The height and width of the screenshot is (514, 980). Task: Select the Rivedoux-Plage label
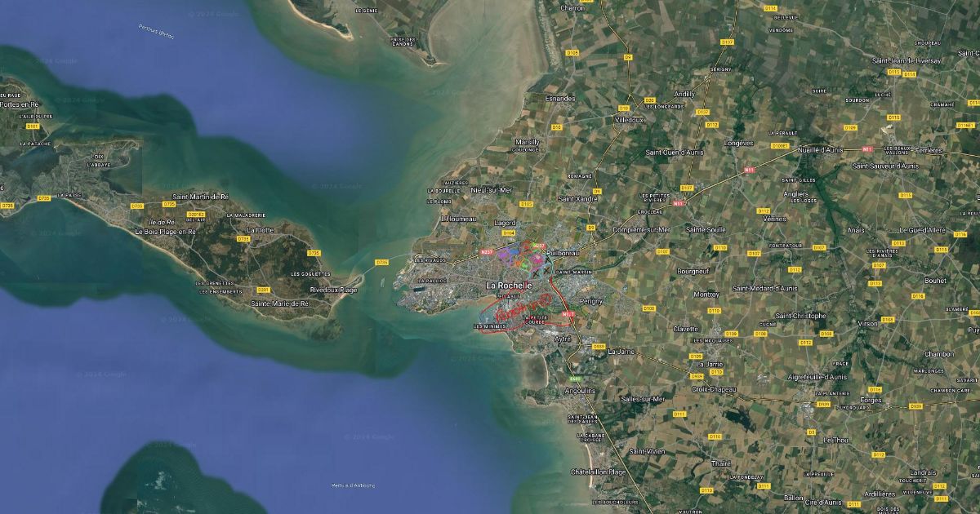(x=333, y=290)
